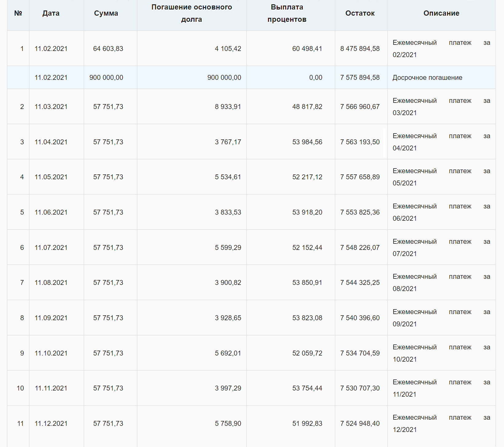Viewport: 504px width, 447px height.
Task: Select interest value 52 152,44
Action: (x=307, y=247)
